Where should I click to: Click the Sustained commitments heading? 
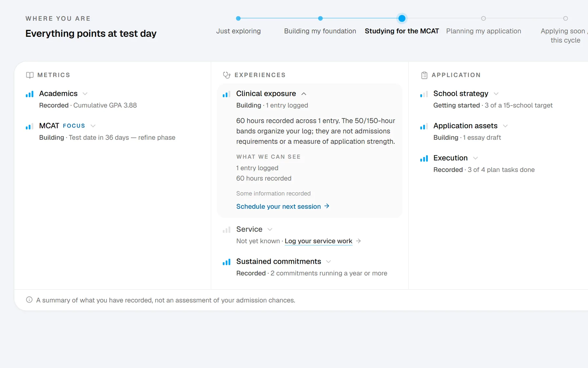pyautogui.click(x=279, y=262)
